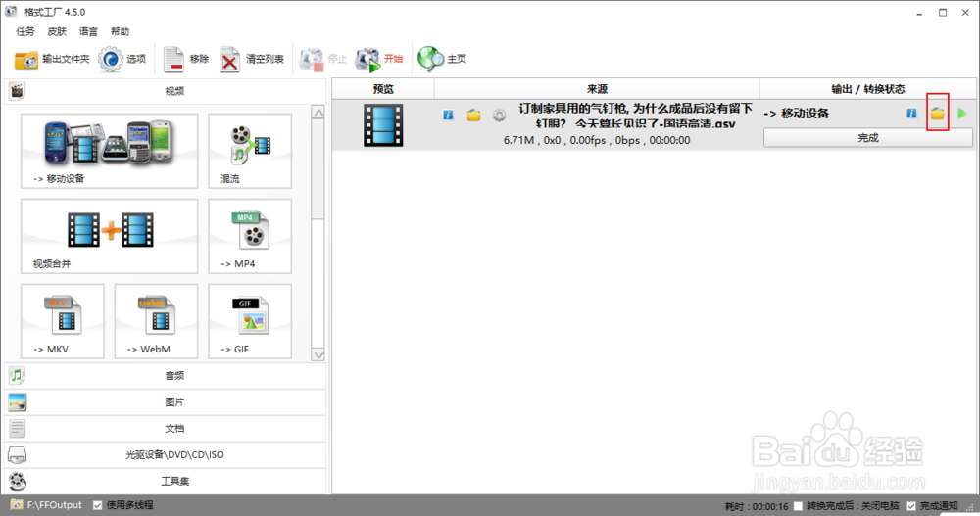Click the video panel scrollbar thumb

pos(318,169)
